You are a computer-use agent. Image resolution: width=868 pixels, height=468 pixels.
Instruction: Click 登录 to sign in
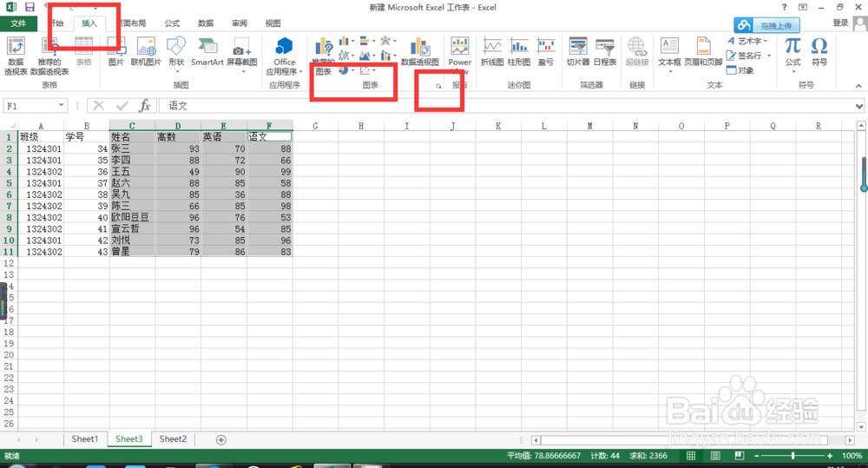click(840, 23)
